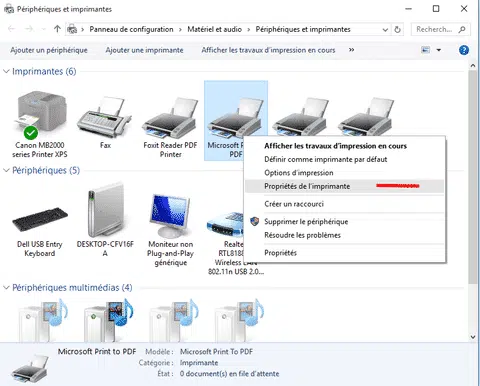Select the Moniteur non Plug-and-Play générique icon

[170, 215]
